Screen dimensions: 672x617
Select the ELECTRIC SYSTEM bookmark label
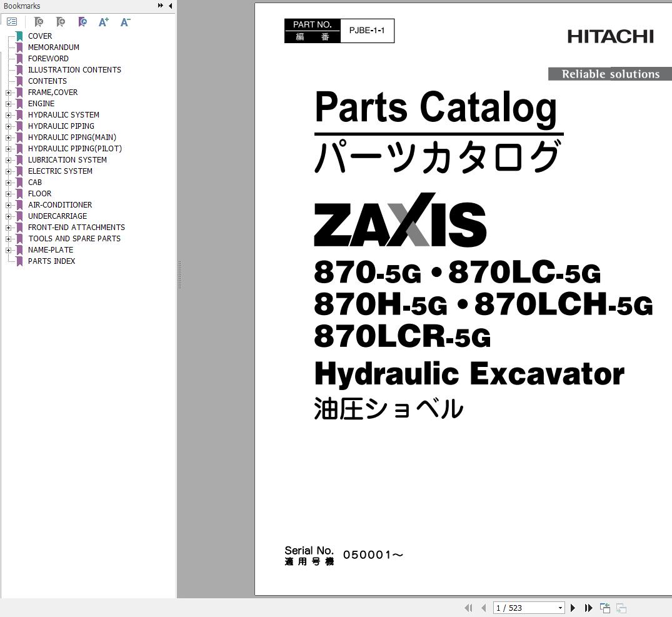[x=60, y=171]
